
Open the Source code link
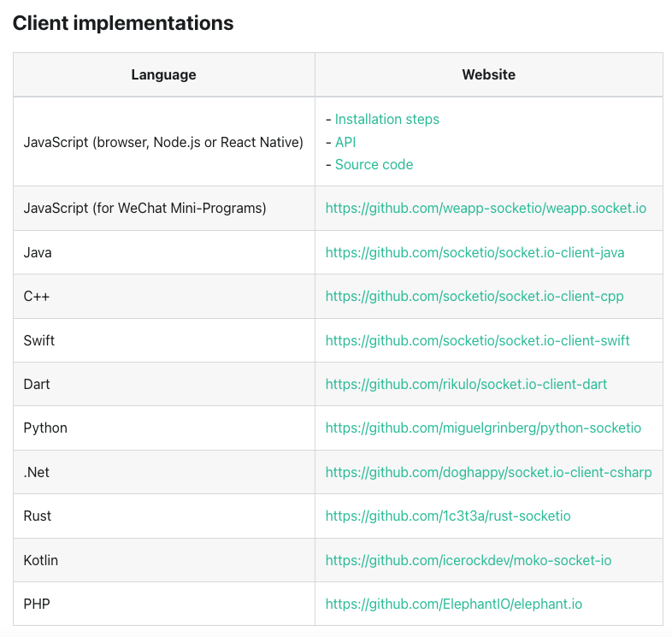point(374,165)
